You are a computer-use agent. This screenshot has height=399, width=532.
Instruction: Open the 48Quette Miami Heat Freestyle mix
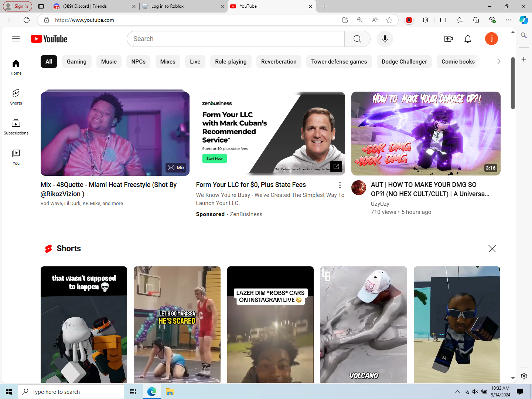[x=115, y=133]
